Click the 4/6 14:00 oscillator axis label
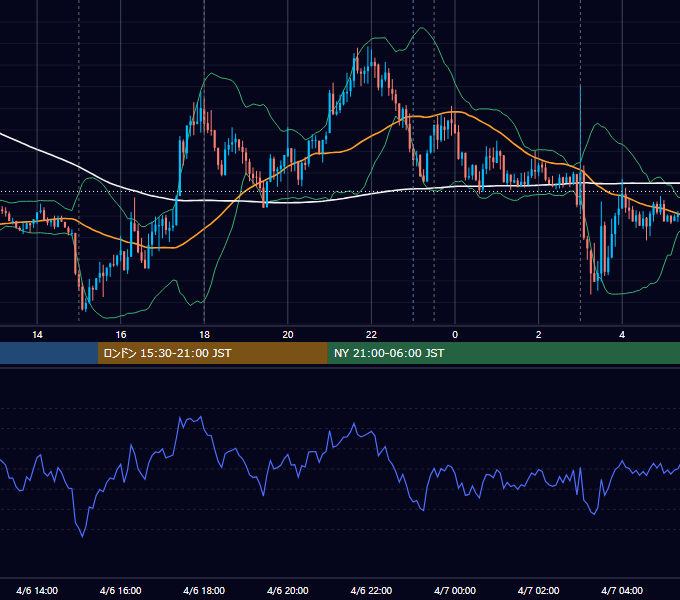 [x=37, y=590]
